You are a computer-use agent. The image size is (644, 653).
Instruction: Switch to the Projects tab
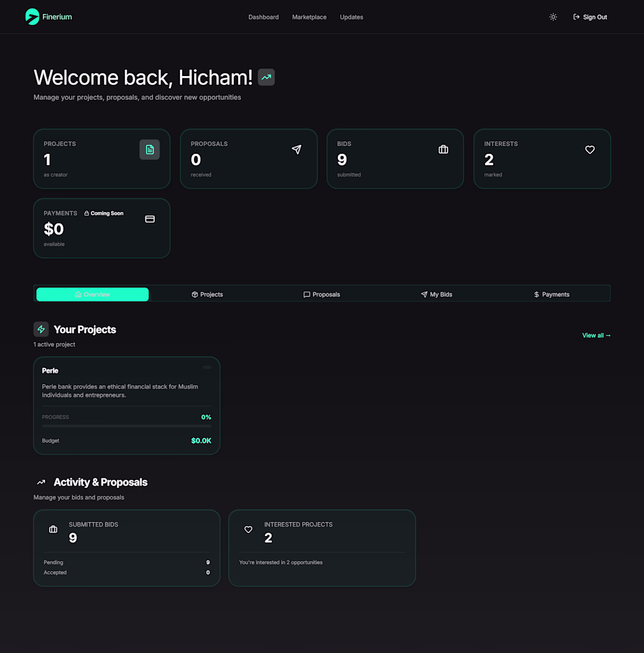[x=207, y=294]
